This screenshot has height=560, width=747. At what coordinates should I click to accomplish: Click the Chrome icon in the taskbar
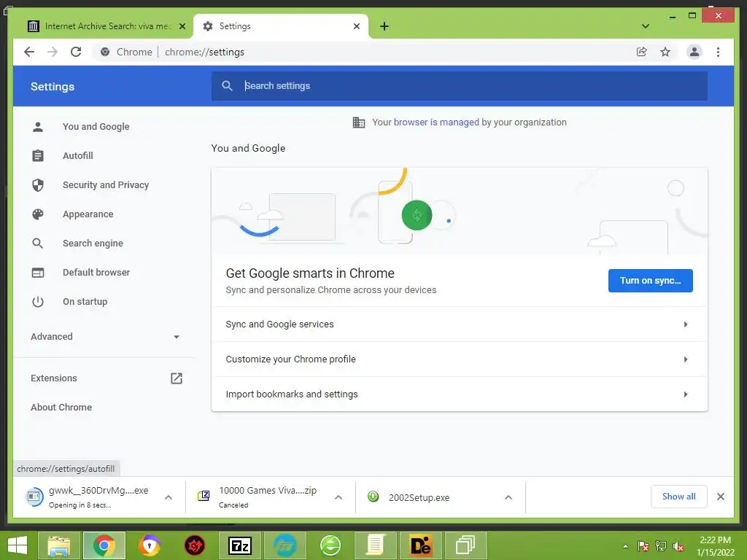(x=104, y=545)
